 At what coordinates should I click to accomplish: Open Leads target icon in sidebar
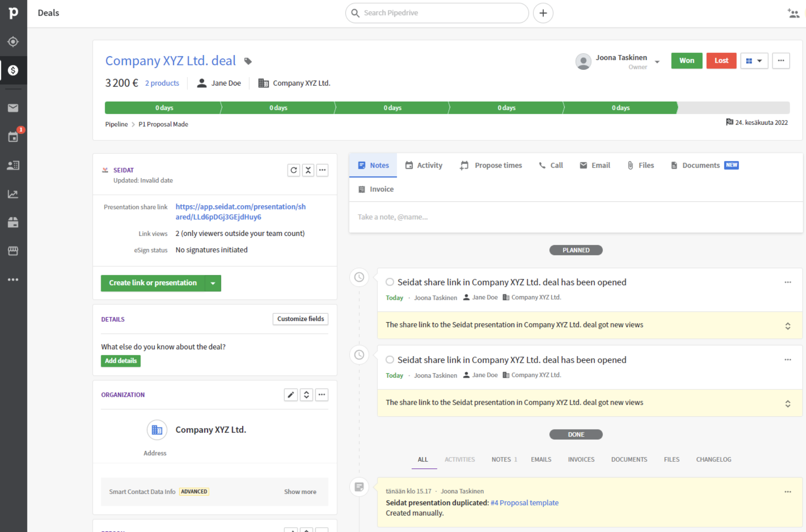coord(13,42)
